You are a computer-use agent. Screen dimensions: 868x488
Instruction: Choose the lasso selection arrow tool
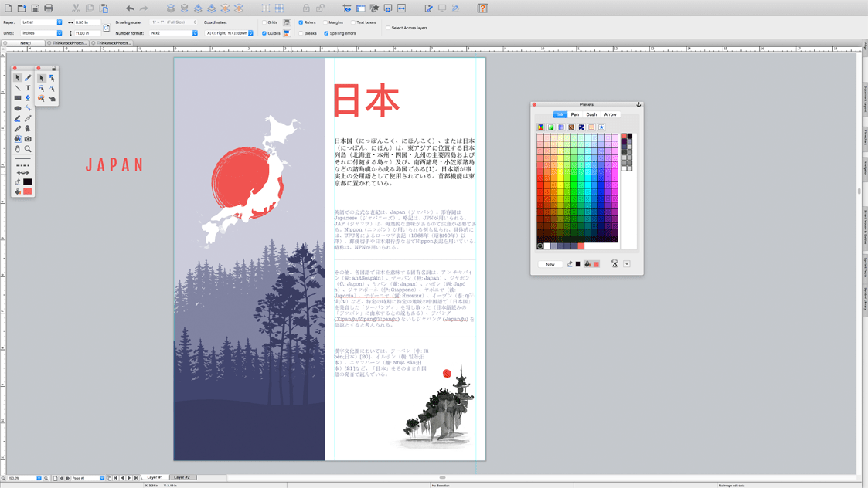coord(42,89)
